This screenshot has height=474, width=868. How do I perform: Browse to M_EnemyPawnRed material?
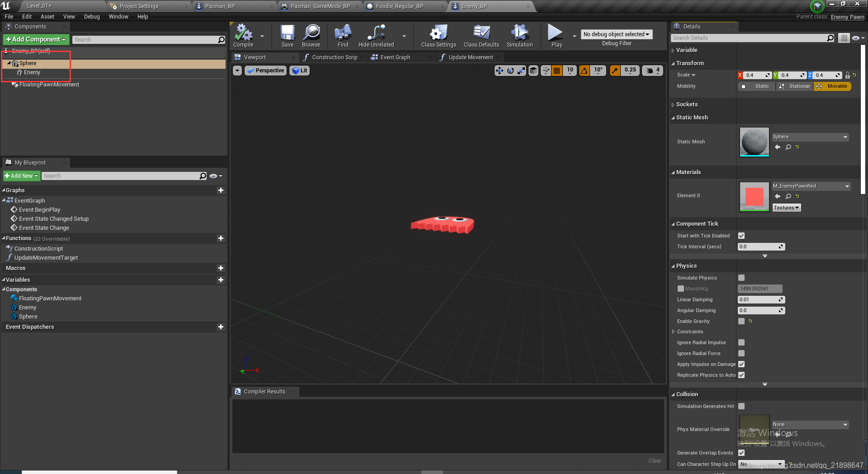pyautogui.click(x=788, y=196)
